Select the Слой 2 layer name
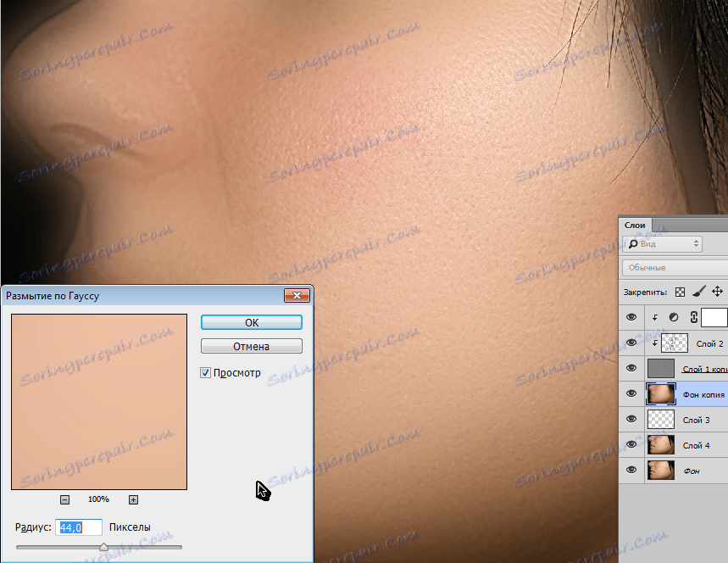 pyautogui.click(x=709, y=343)
